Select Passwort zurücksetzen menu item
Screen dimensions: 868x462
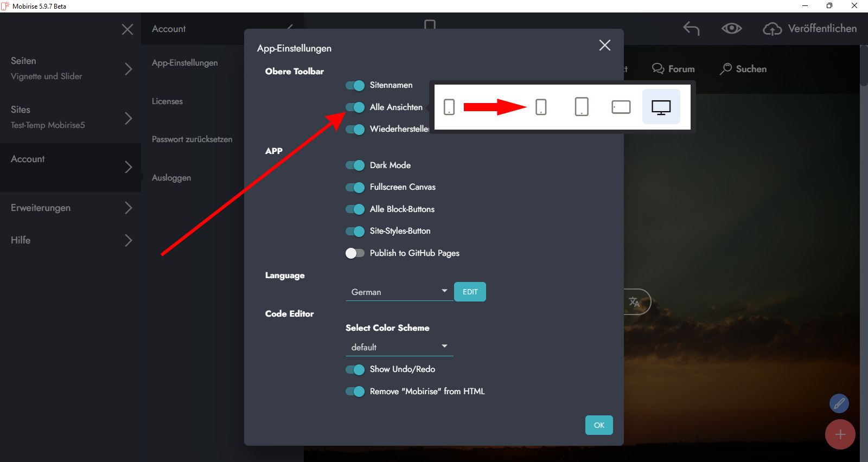click(192, 139)
